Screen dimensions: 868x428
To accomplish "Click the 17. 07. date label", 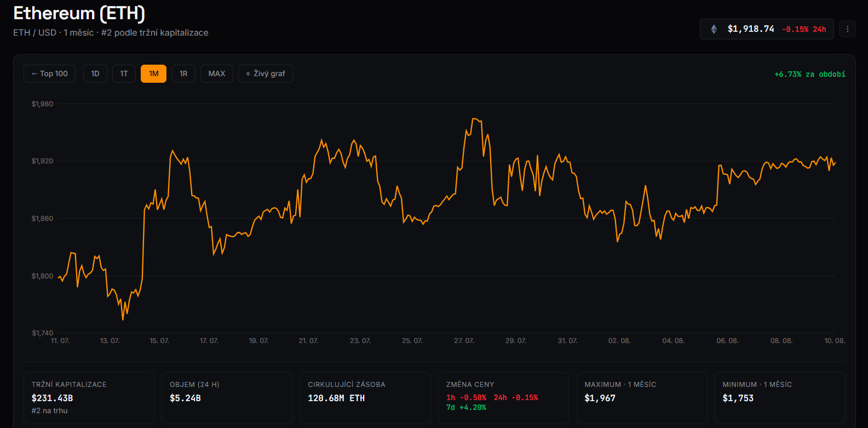I will click(209, 341).
